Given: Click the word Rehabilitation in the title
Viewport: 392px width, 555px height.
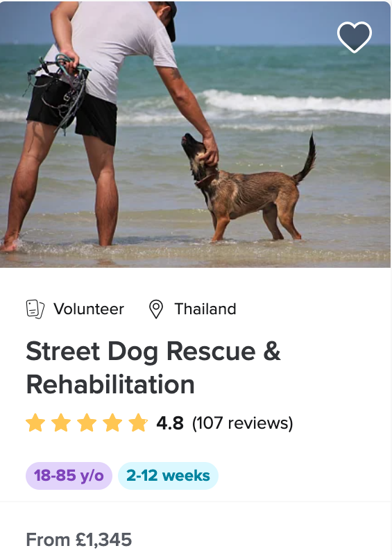Looking at the screenshot, I should click(x=110, y=385).
